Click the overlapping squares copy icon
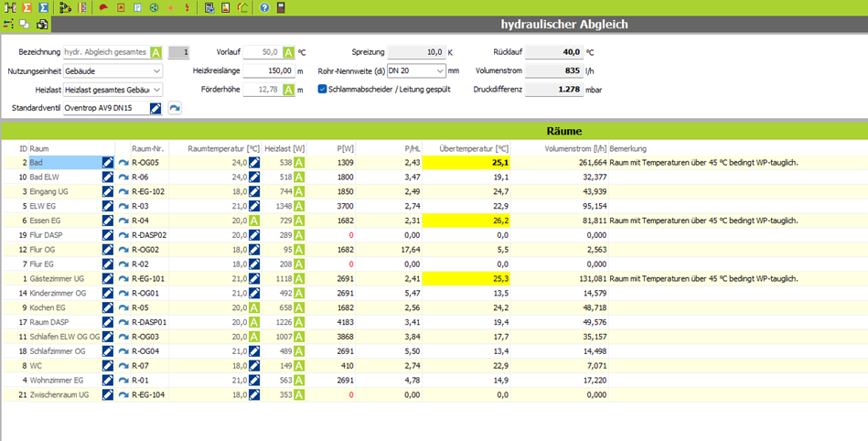The image size is (868, 441). pyautogui.click(x=25, y=24)
